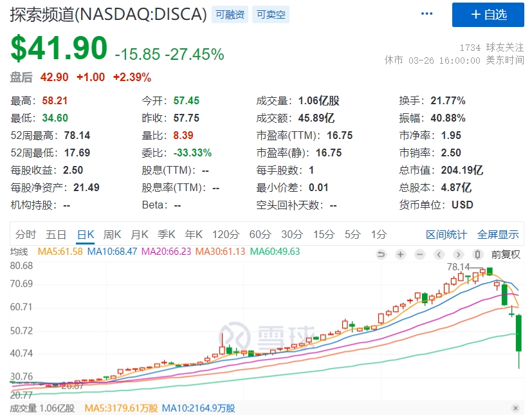Click the 总股本 value 4.87亿

click(x=456, y=187)
